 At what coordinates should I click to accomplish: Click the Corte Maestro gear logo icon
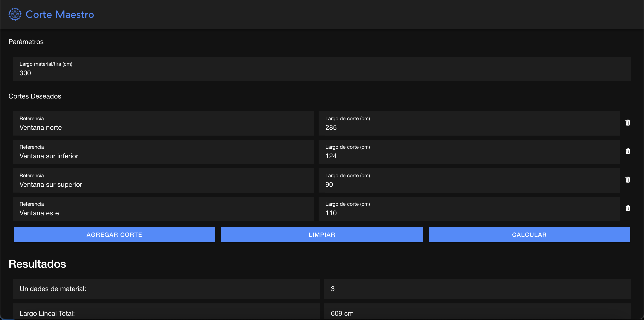pyautogui.click(x=15, y=14)
